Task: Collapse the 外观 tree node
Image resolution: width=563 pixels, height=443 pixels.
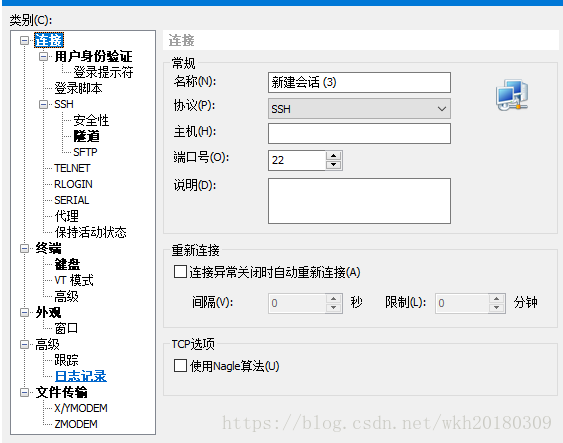Action: click(x=24, y=312)
